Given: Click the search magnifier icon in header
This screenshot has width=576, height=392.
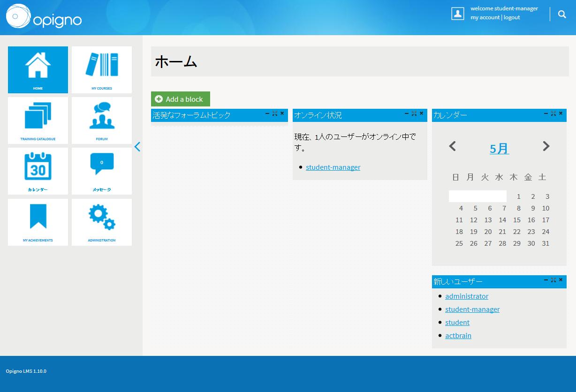Looking at the screenshot, I should (x=562, y=14).
